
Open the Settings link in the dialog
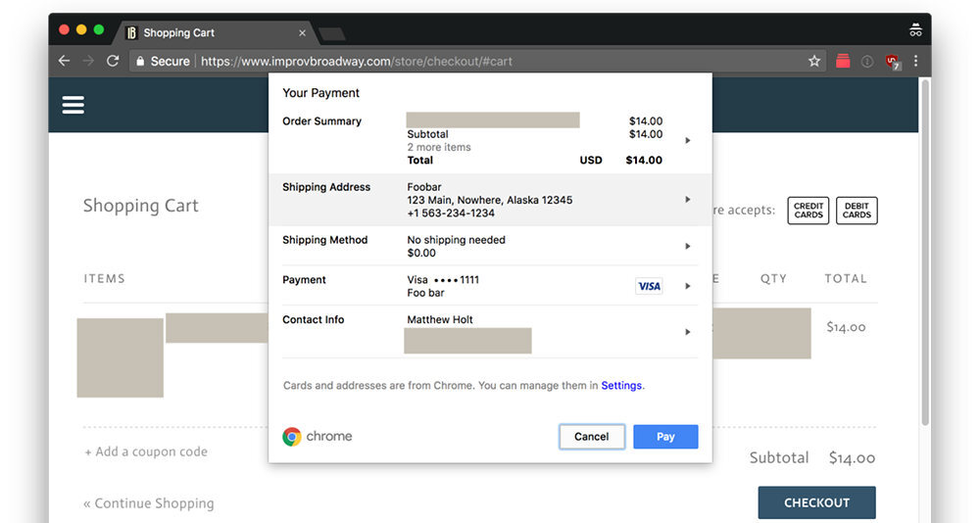[x=621, y=386]
